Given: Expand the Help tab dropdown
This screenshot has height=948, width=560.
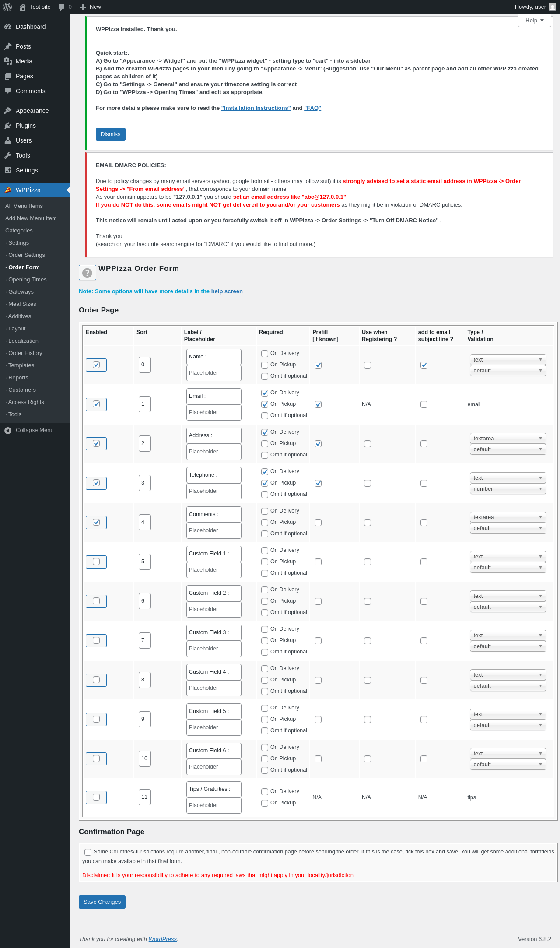Looking at the screenshot, I should [x=534, y=21].
